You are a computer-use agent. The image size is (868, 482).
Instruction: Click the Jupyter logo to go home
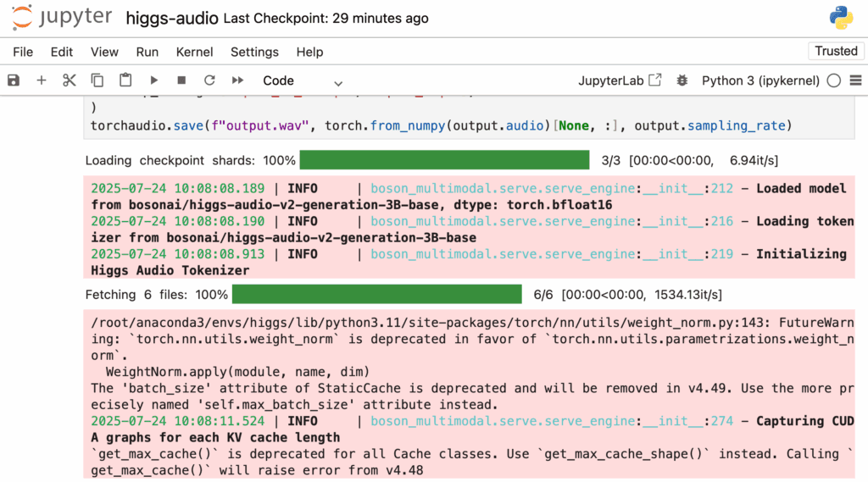[x=61, y=18]
